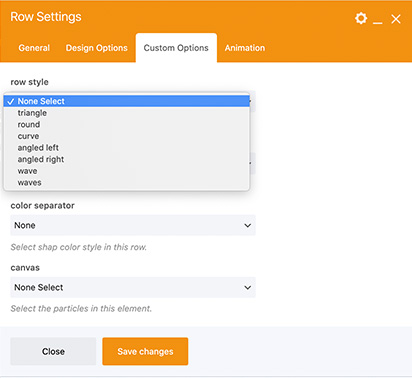Choose the 'angled left' row style option
412x378 pixels.
[127, 148]
